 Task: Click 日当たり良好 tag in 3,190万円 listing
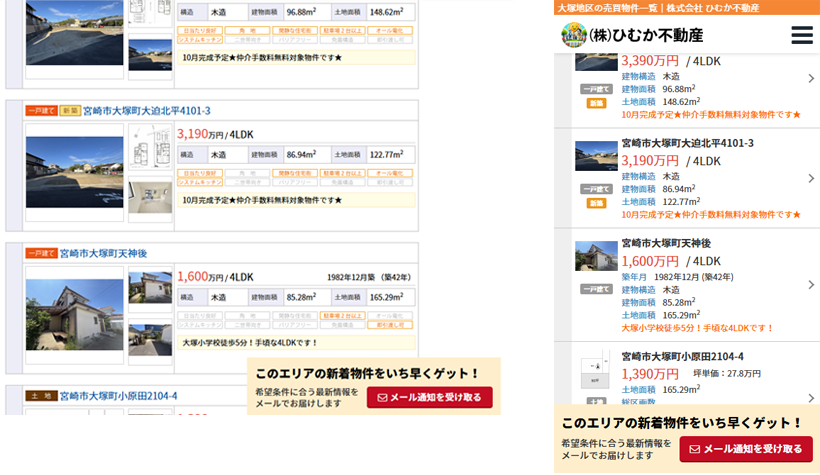coord(200,173)
